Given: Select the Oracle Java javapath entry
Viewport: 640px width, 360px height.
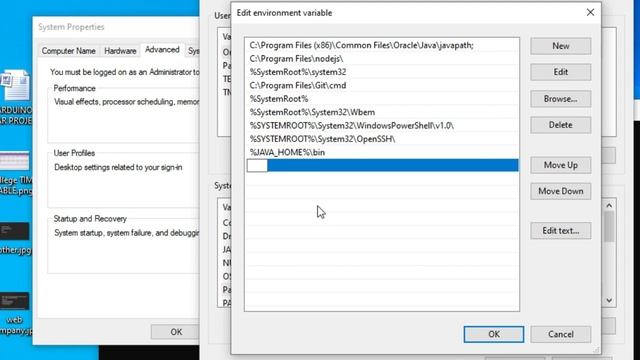Looking at the screenshot, I should pos(382,45).
